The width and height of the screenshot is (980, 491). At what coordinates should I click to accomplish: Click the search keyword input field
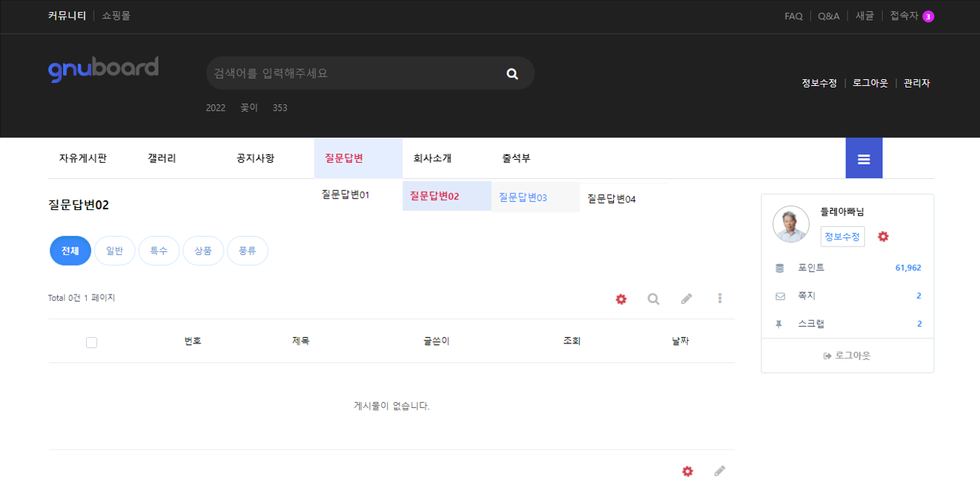350,74
